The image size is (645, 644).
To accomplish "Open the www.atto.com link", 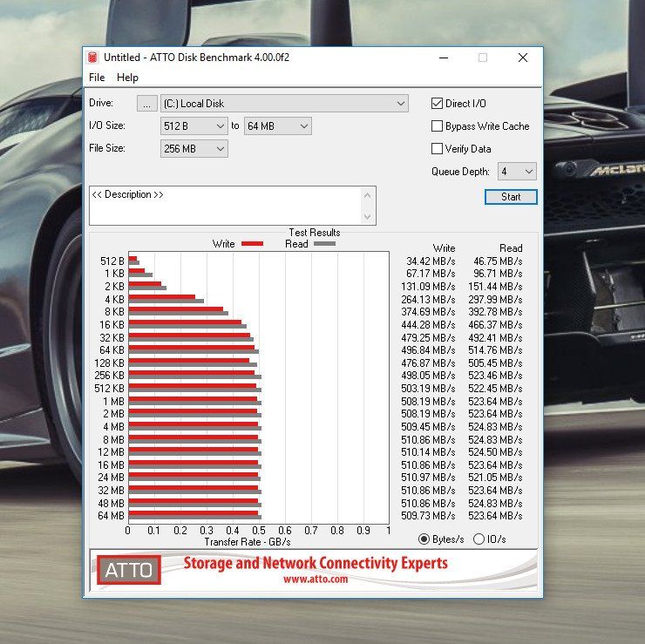I will [316, 580].
